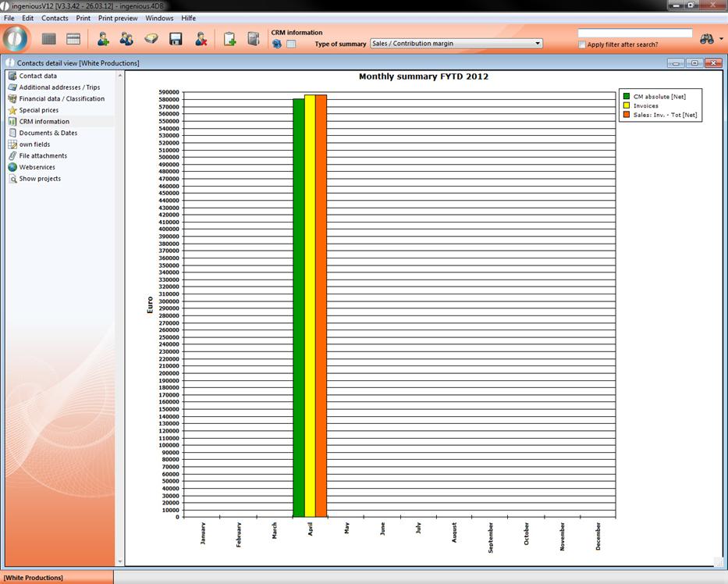Open Special prices section
The width and height of the screenshot is (728, 584).
coord(39,110)
